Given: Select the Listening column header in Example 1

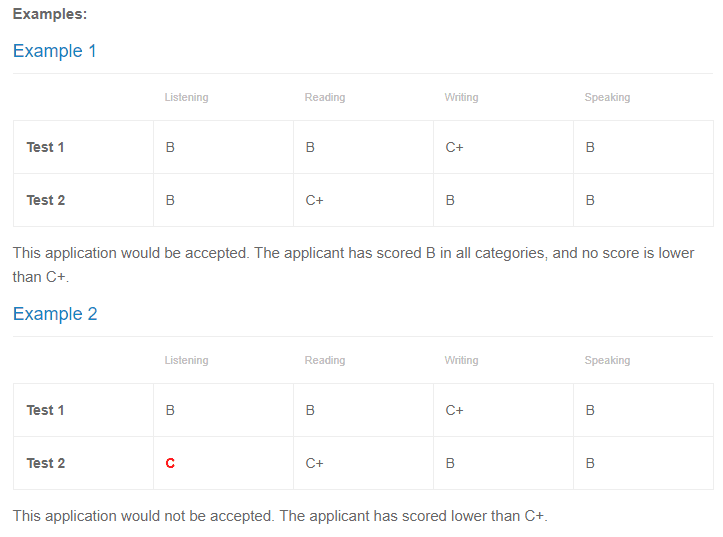Looking at the screenshot, I should coord(186,97).
